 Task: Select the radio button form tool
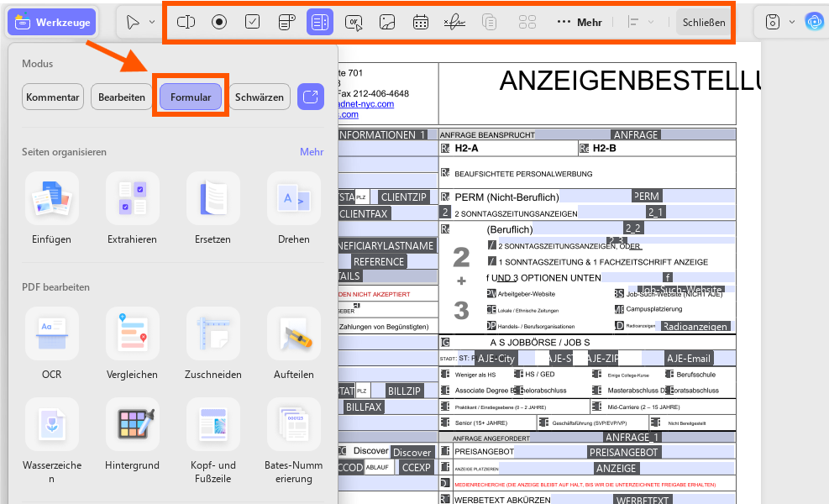[219, 22]
